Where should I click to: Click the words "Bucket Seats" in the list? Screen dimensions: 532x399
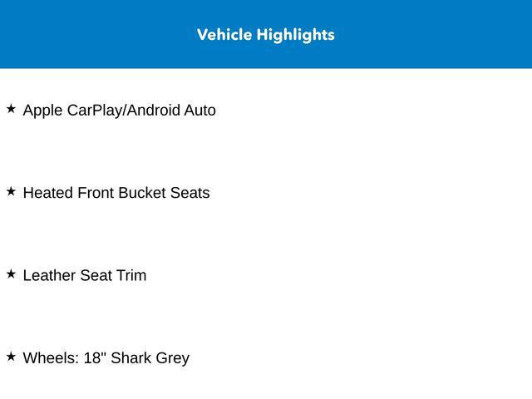coord(164,193)
